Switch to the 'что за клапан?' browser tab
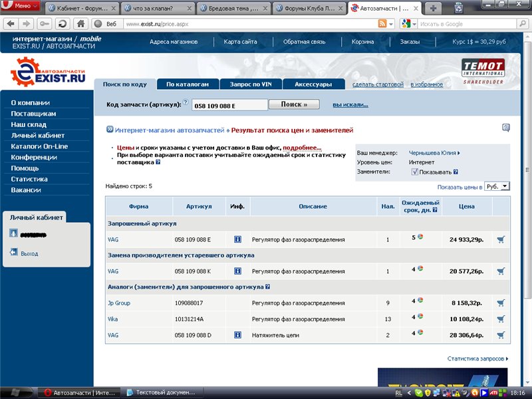This screenshot has height=399, width=532. pyautogui.click(x=158, y=9)
